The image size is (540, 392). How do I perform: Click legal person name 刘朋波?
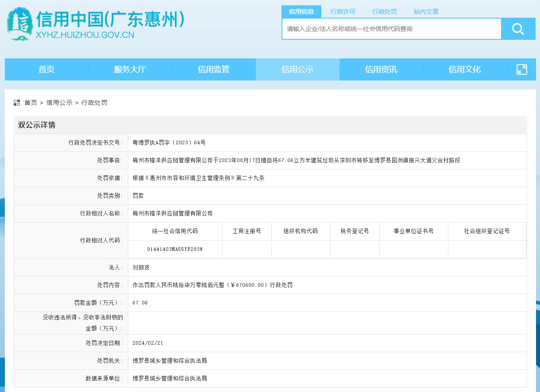click(x=141, y=267)
